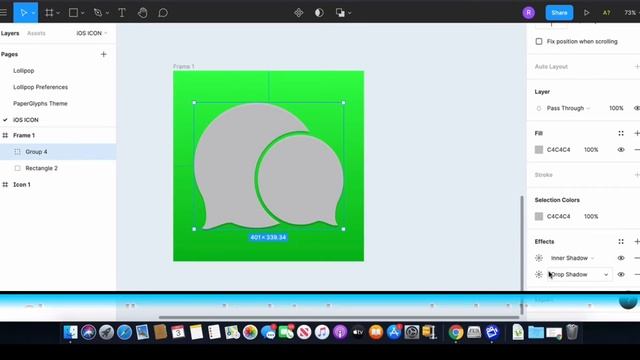This screenshot has height=360, width=640.
Task: Enable Fix position when scrolling
Action: pyautogui.click(x=539, y=42)
